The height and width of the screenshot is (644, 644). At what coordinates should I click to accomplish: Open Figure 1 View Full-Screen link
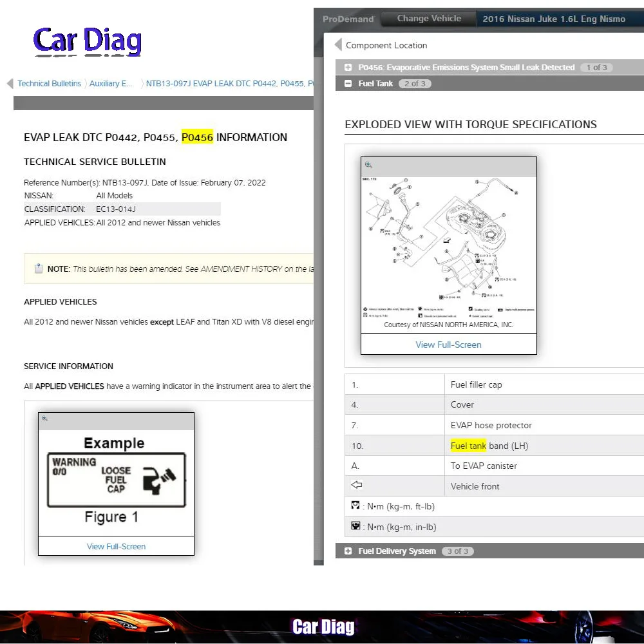coord(116,546)
